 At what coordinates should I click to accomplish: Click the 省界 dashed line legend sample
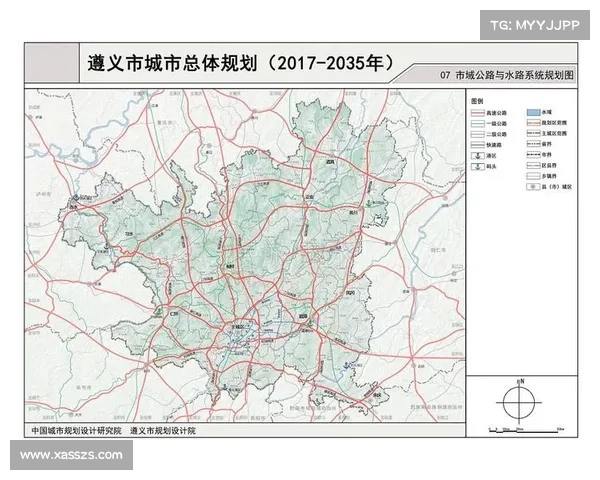tap(533, 144)
